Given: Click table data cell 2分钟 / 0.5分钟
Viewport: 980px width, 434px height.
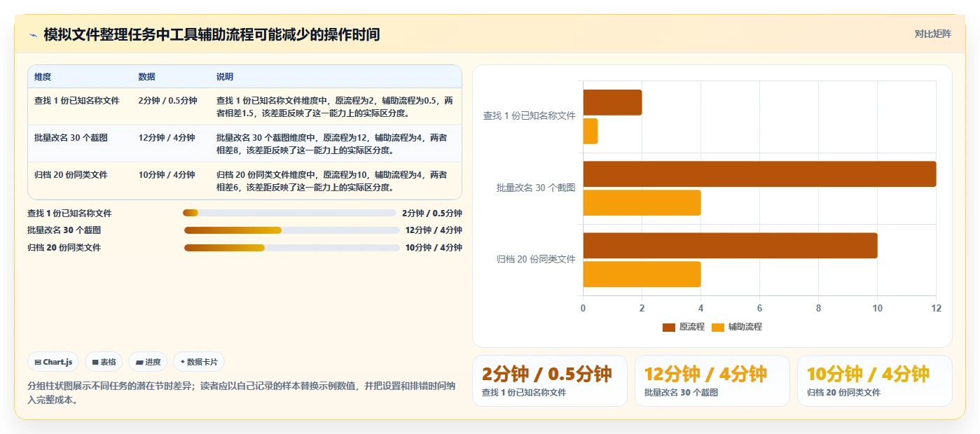Looking at the screenshot, I should tap(168, 101).
